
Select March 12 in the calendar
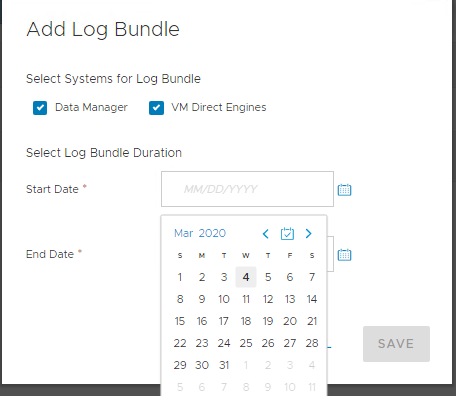pyautogui.click(x=268, y=299)
